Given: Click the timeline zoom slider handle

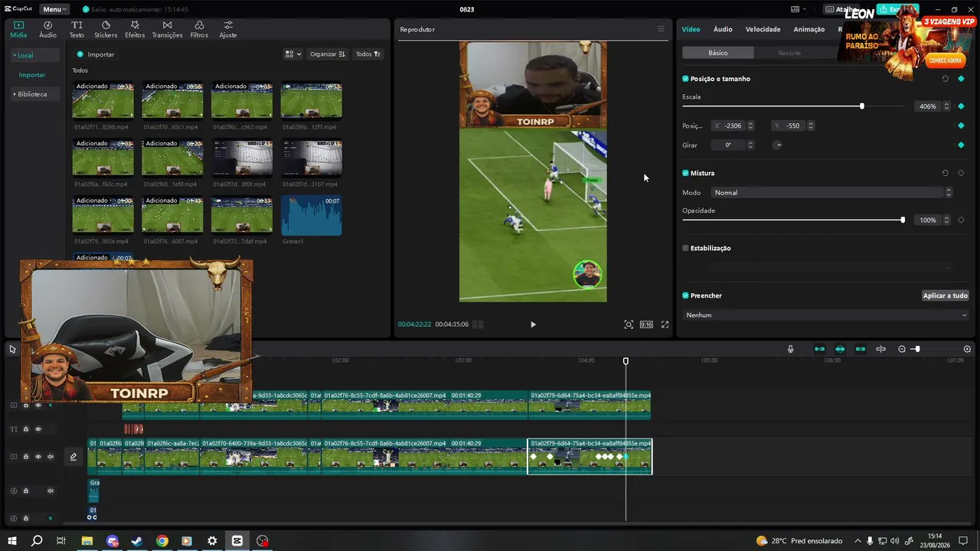Looking at the screenshot, I should click(917, 349).
